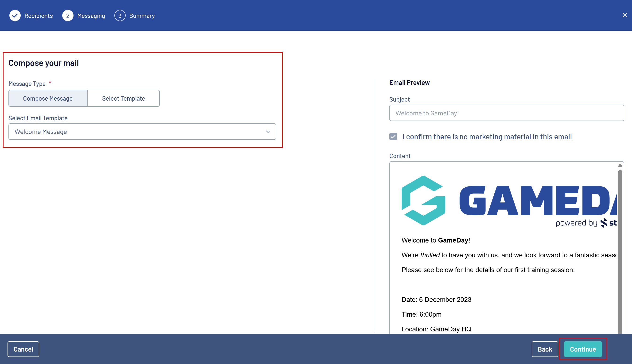Close the mail wizard with X icon

[x=624, y=15]
